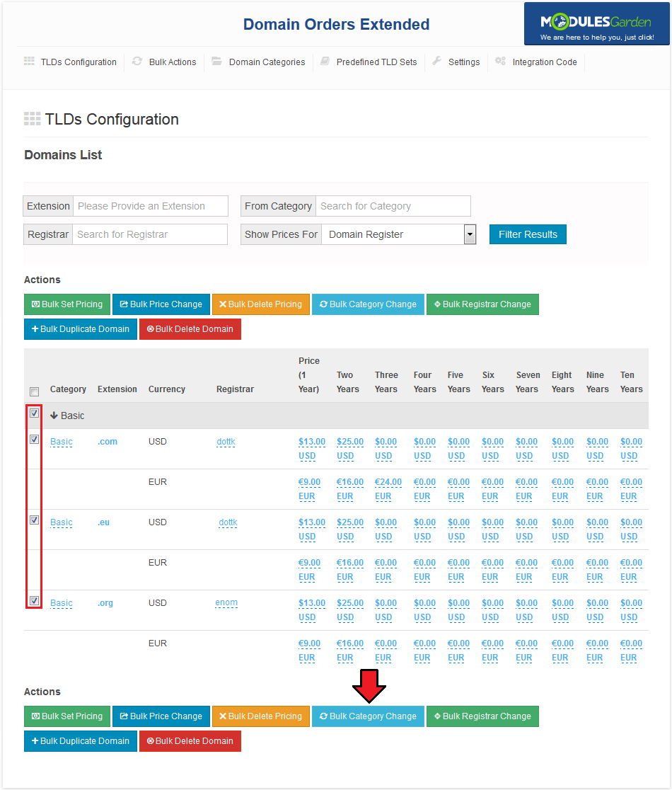Uncheck the .com domain row checkbox

tap(34, 440)
